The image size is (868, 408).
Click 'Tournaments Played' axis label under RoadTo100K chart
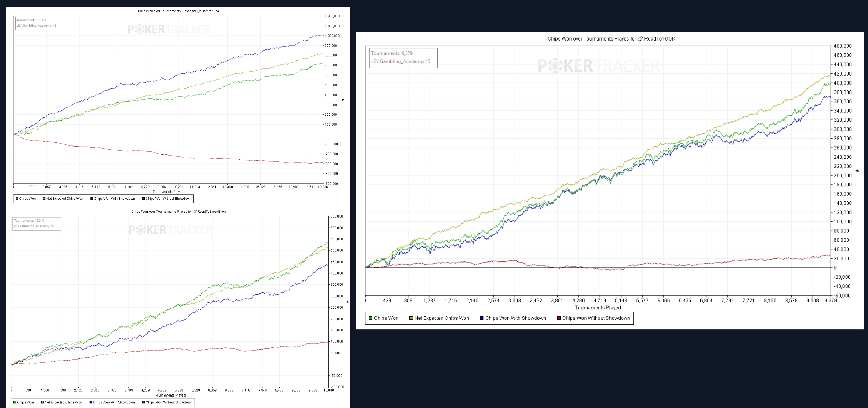(598, 308)
